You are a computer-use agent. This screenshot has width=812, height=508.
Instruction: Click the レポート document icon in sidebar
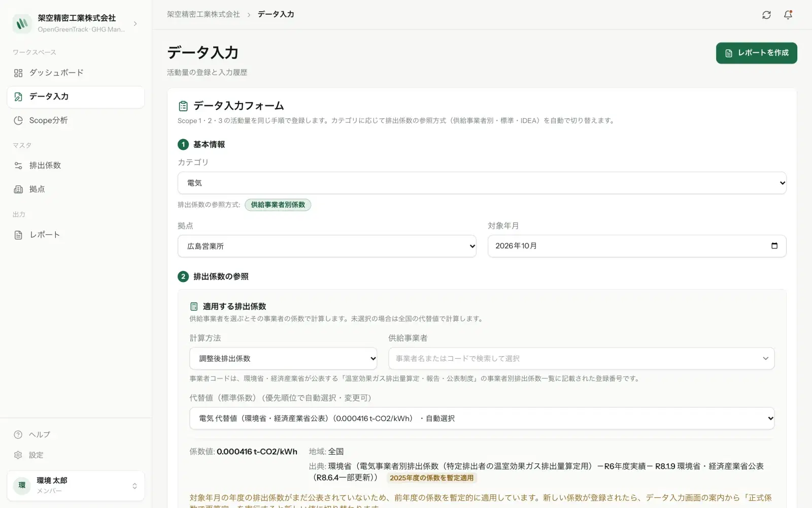point(18,235)
